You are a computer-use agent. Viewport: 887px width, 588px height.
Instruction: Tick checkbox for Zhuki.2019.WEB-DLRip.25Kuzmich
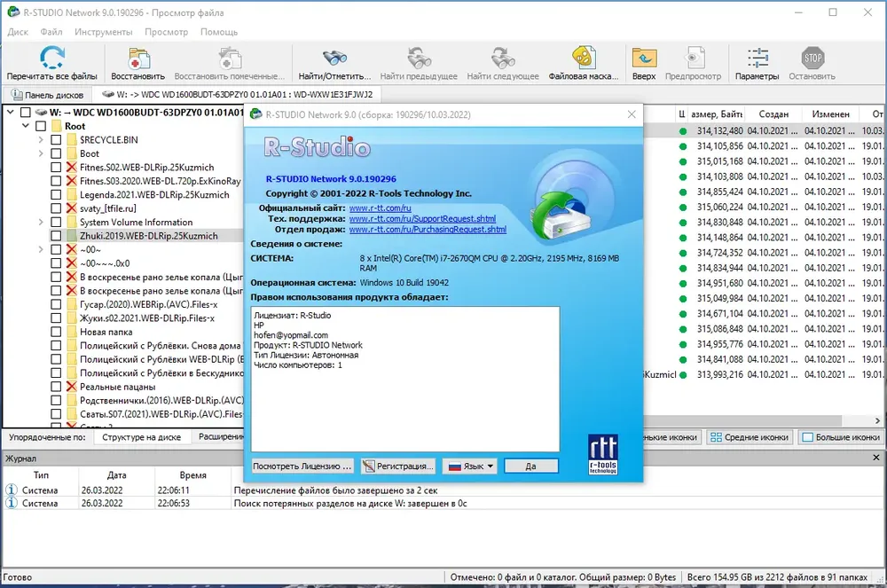[x=56, y=236]
